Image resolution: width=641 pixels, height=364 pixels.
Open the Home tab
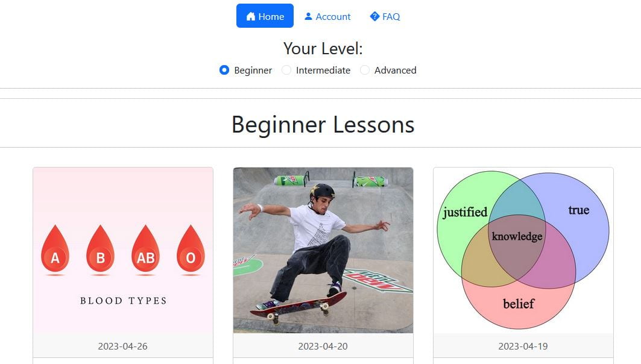(x=265, y=16)
